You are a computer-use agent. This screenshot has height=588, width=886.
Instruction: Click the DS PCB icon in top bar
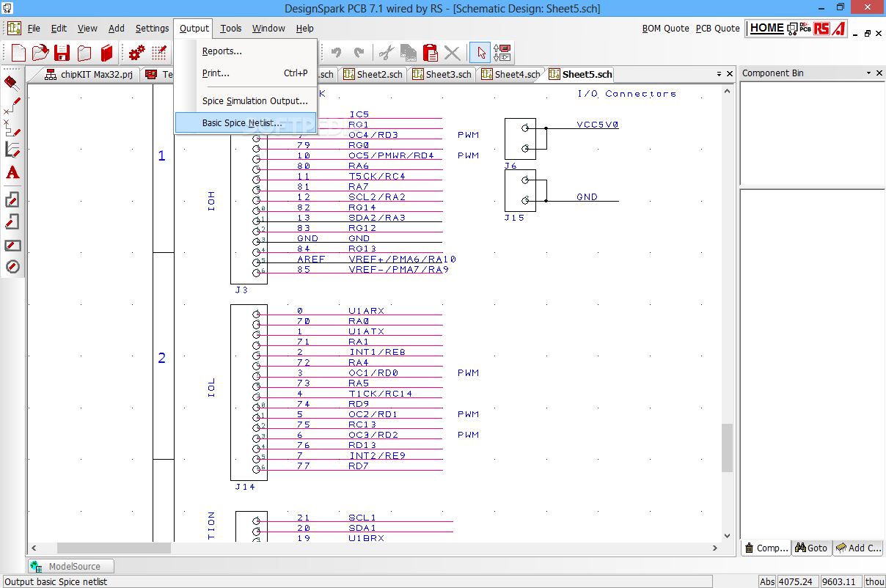pos(799,29)
